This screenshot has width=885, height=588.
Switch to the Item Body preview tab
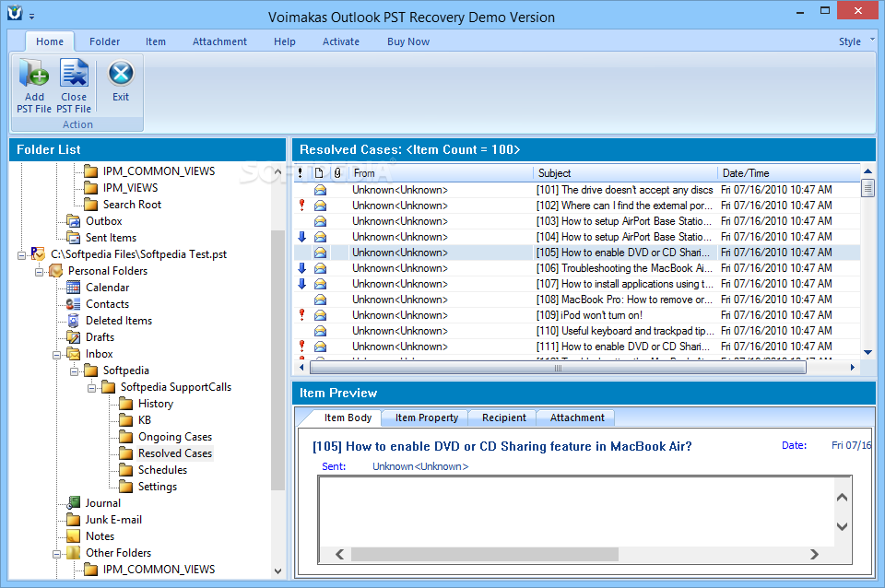(348, 417)
